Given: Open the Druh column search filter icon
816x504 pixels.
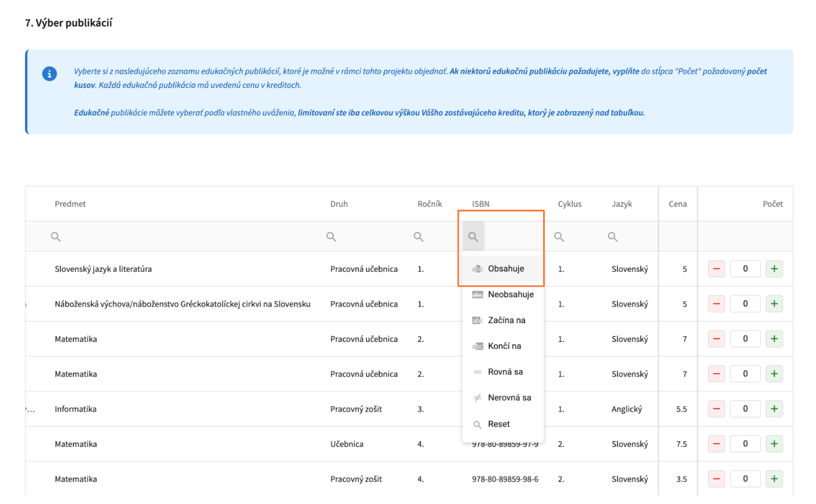Looking at the screenshot, I should (x=331, y=236).
